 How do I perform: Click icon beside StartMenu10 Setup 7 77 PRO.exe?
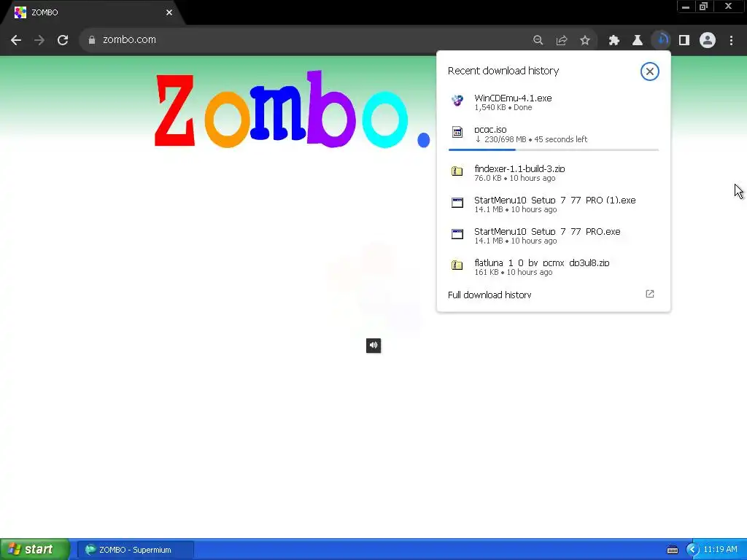pyautogui.click(x=457, y=234)
